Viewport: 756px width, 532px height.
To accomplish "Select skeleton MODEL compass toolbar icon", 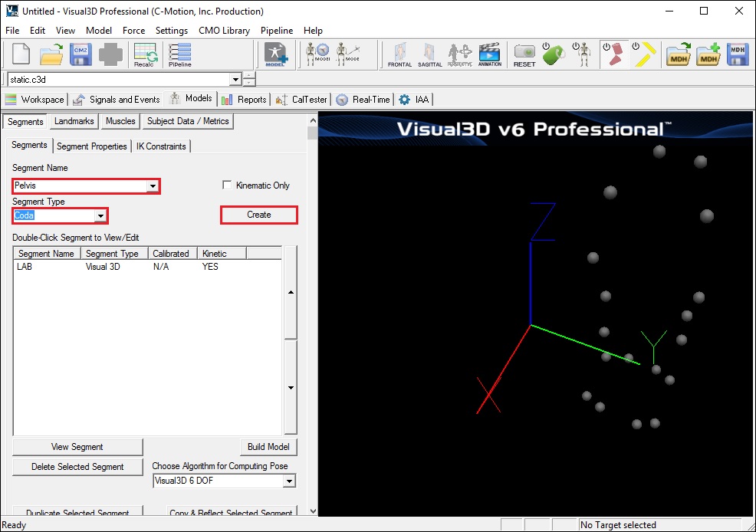I will (x=317, y=54).
